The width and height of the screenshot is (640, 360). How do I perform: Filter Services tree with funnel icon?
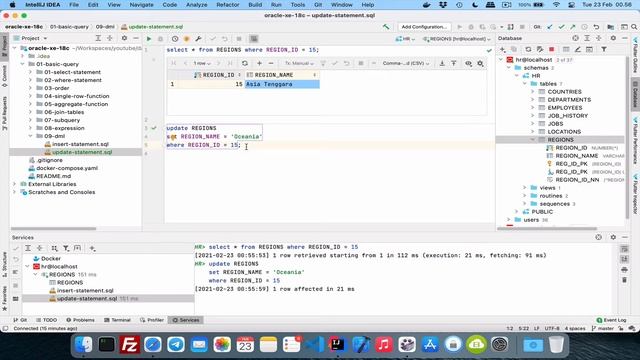(x=66, y=248)
